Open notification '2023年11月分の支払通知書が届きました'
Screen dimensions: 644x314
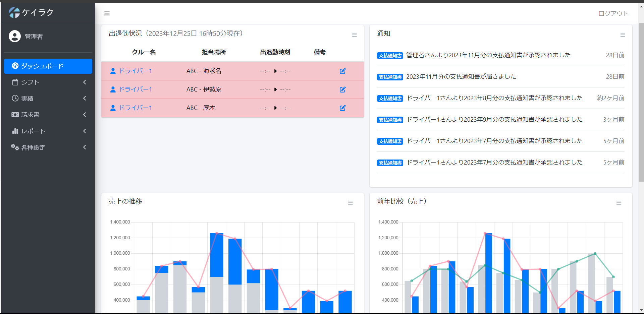pyautogui.click(x=461, y=76)
